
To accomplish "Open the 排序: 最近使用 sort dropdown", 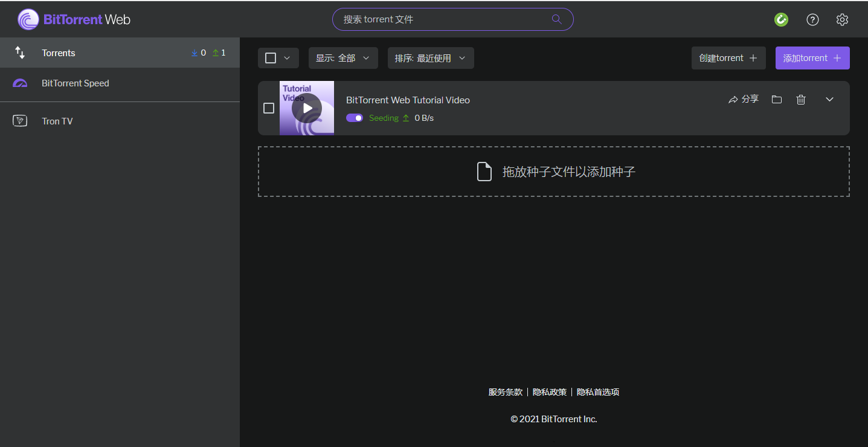I will coord(430,58).
